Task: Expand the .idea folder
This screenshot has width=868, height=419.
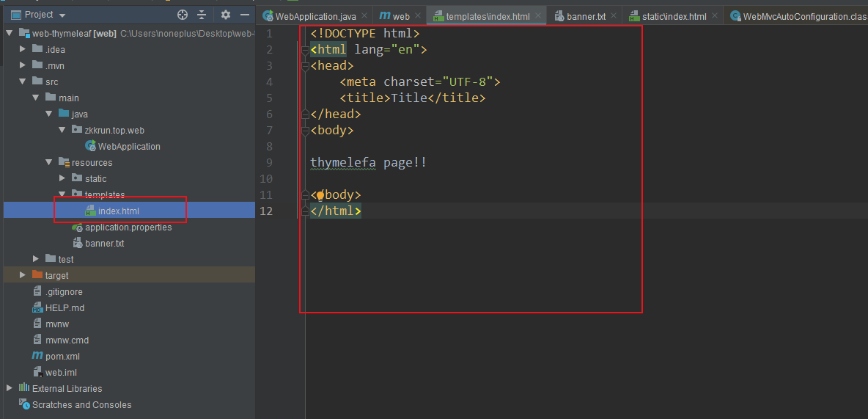Action: 22,49
